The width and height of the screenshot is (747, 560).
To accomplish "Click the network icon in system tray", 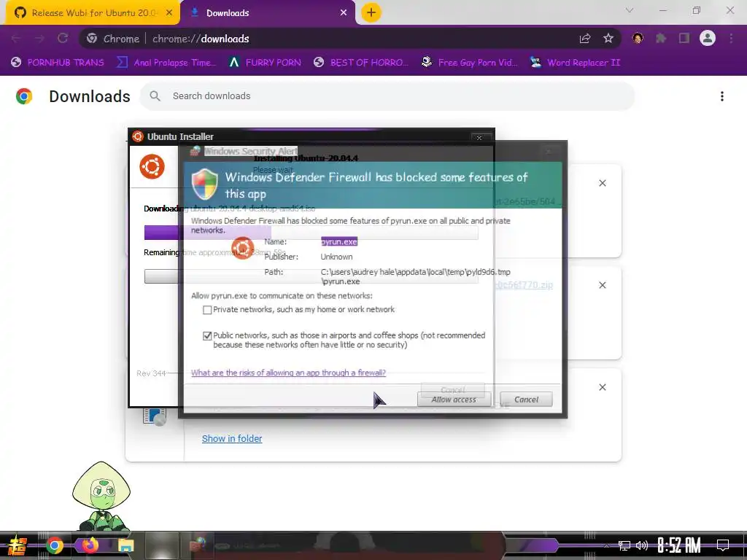I will (624, 545).
